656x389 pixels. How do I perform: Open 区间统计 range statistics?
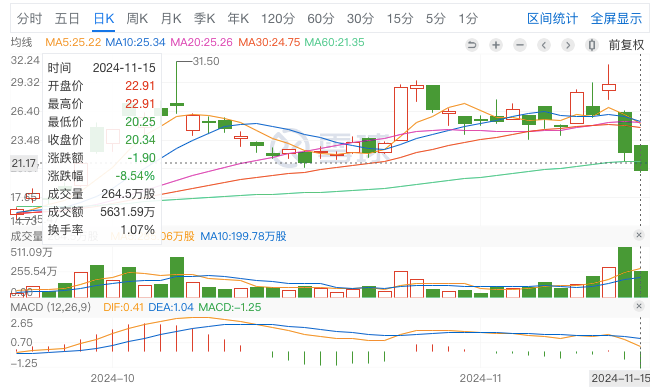552,19
